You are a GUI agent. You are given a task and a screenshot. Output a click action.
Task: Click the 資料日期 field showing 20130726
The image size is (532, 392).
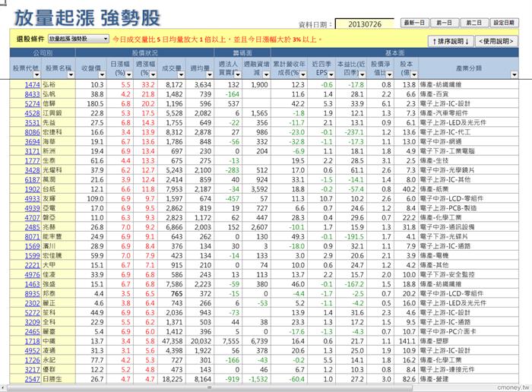pyautogui.click(x=364, y=24)
